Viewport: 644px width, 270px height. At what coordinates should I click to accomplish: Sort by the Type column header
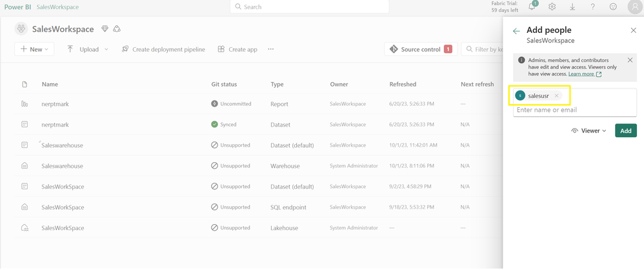277,84
